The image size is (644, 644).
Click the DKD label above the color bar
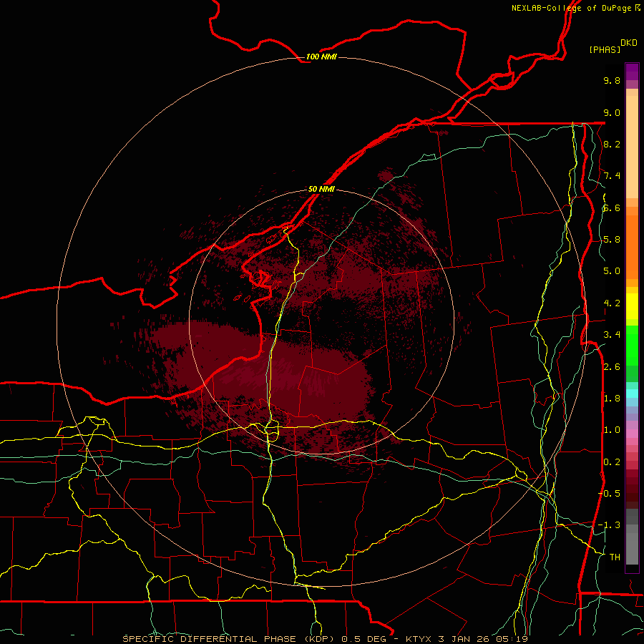(629, 43)
